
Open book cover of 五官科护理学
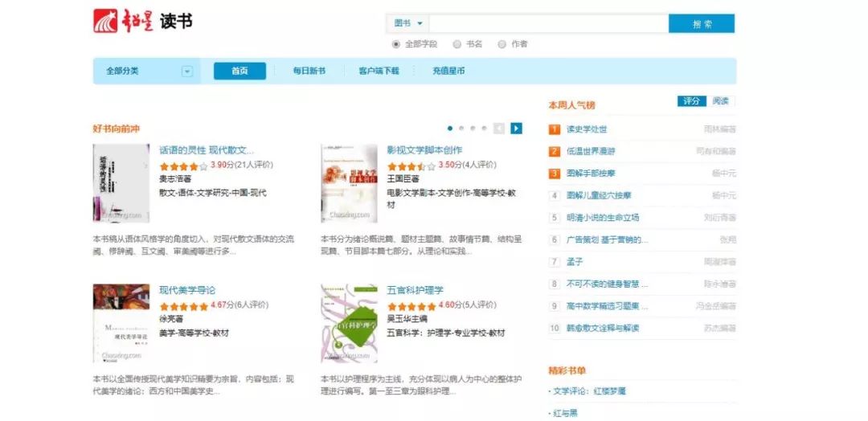[350, 323]
